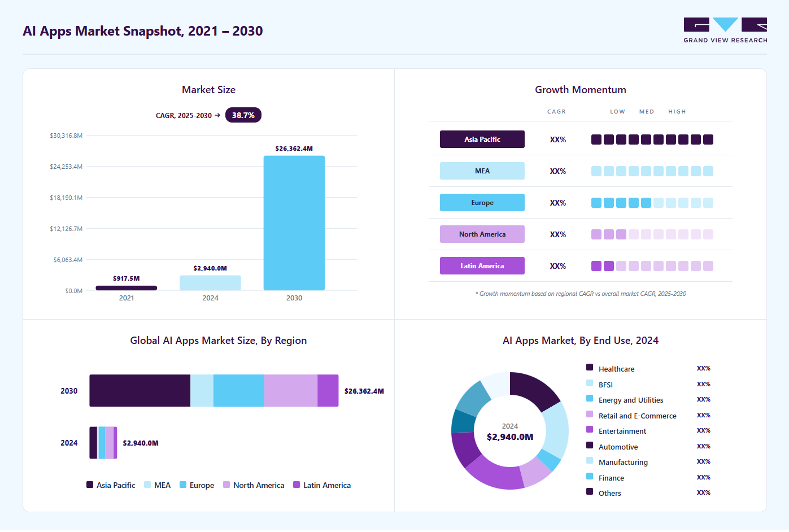This screenshot has width=789, height=532.
Task: Click Automotive legend color square
Action: [x=590, y=445]
